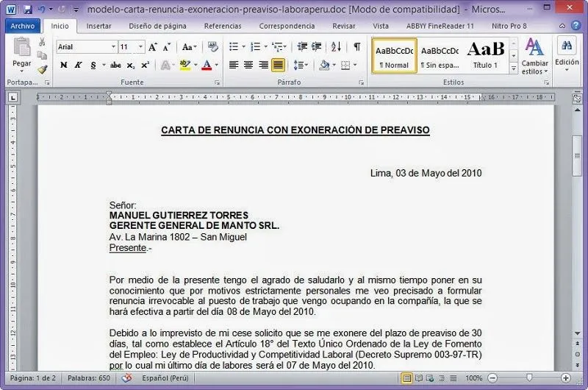Click the Copy icon under the scissors
This screenshot has width=588, height=390.
42,55
